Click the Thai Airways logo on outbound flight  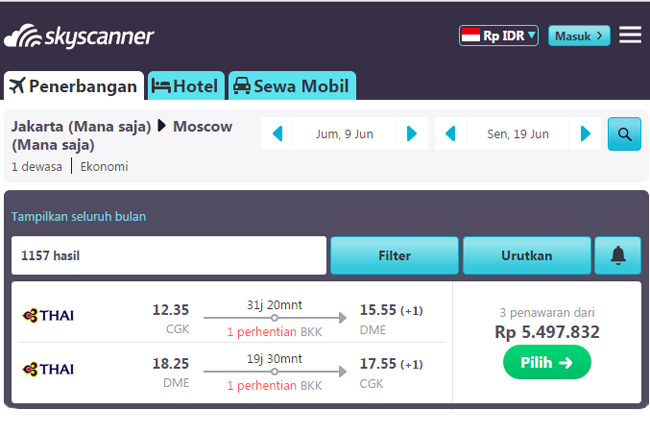tap(48, 316)
